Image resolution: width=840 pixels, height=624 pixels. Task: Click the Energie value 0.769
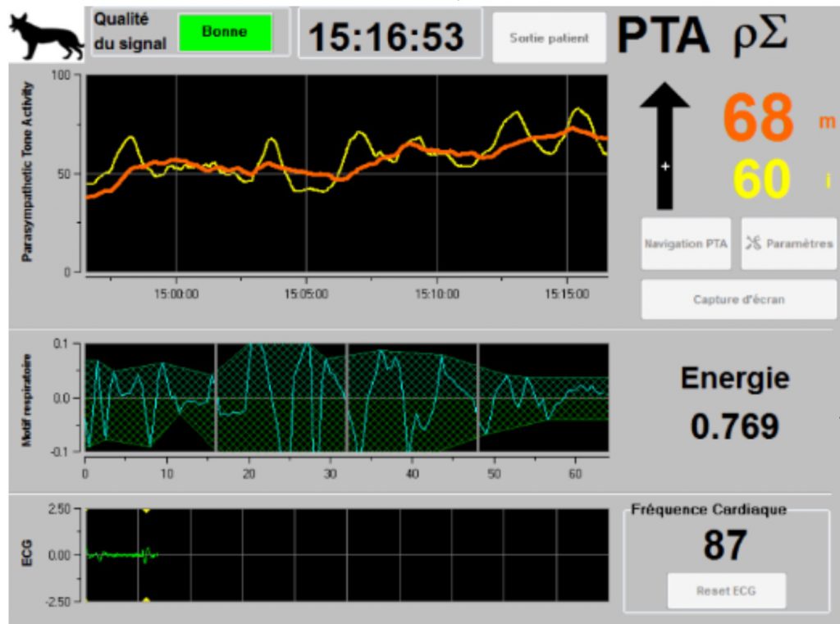click(x=734, y=426)
